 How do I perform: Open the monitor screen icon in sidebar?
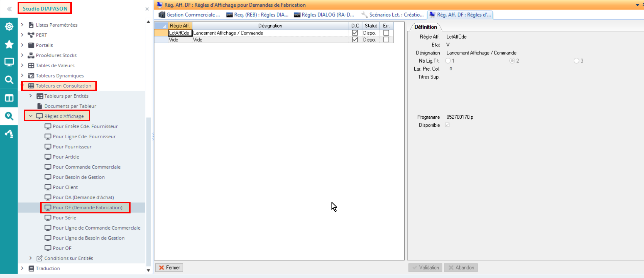point(9,62)
